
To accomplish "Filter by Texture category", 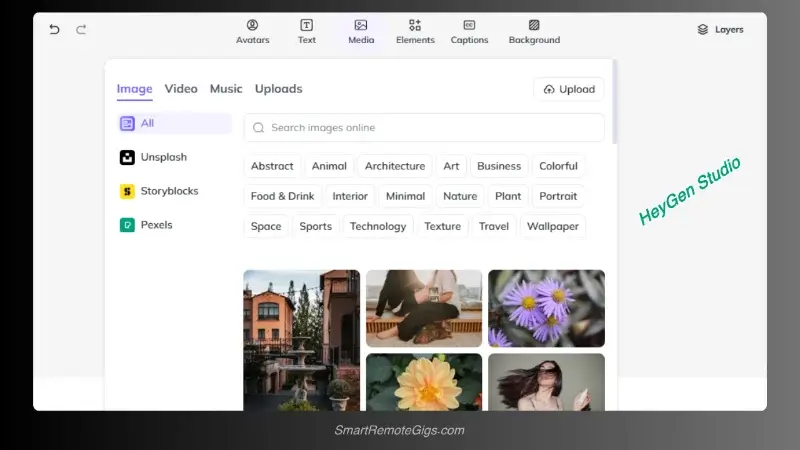I will coord(442,227).
